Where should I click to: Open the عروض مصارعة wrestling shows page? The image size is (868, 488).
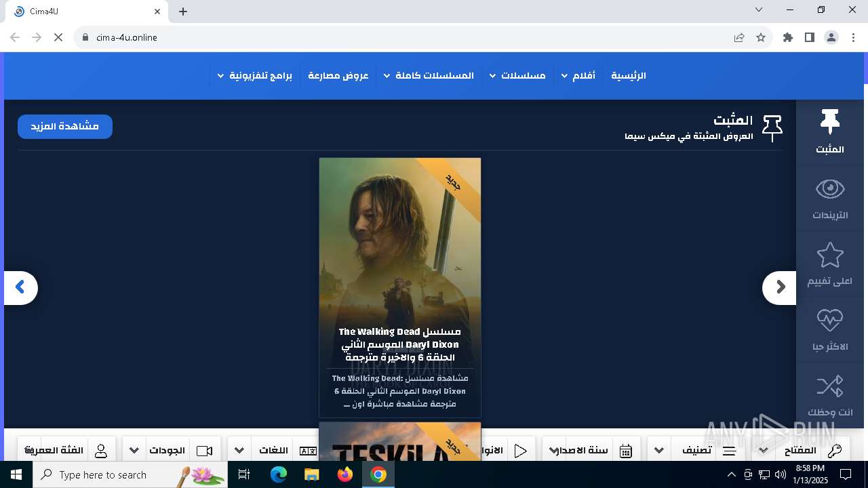[338, 75]
